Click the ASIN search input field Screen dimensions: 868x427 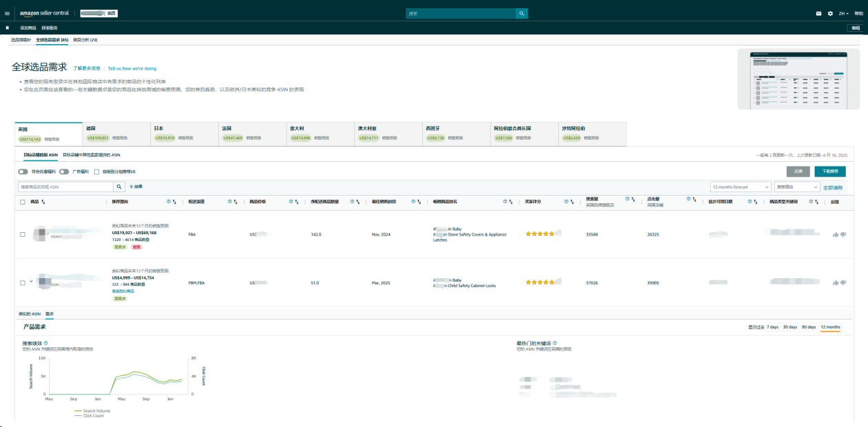point(65,187)
